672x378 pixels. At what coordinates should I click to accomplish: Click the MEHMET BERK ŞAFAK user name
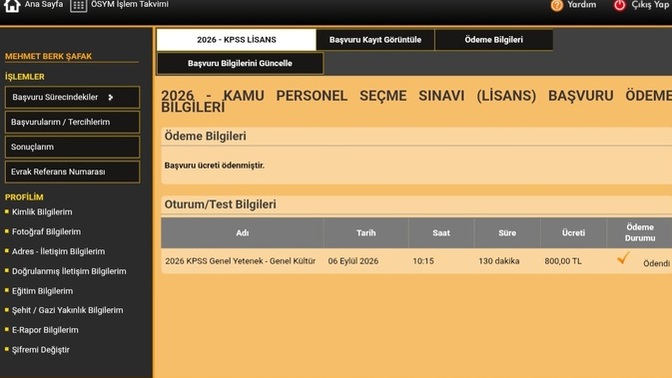(48, 56)
